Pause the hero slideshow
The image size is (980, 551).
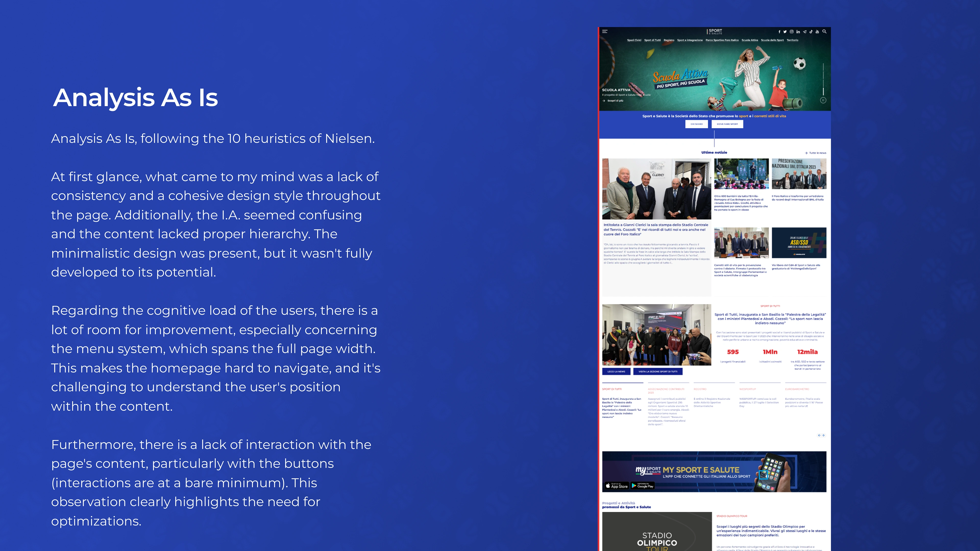pos(823,101)
